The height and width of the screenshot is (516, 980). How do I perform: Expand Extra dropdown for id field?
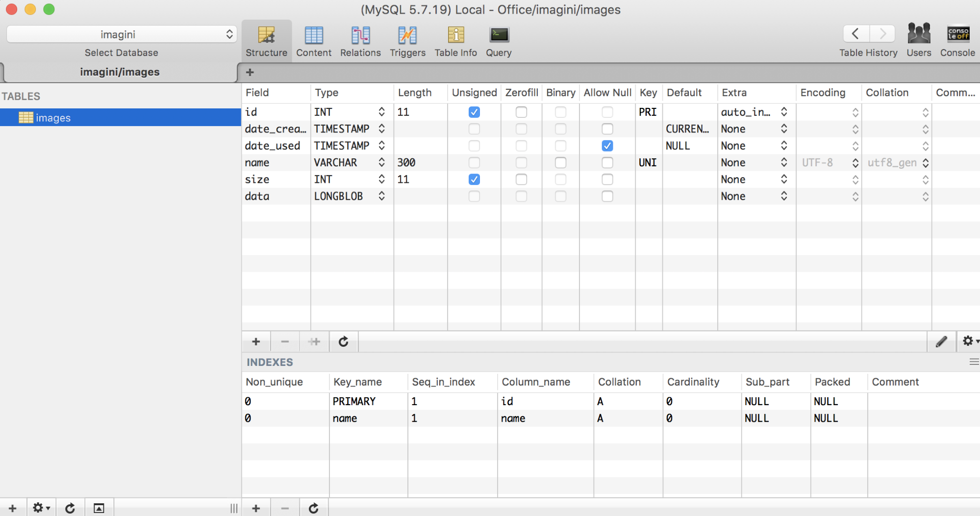[x=784, y=112]
